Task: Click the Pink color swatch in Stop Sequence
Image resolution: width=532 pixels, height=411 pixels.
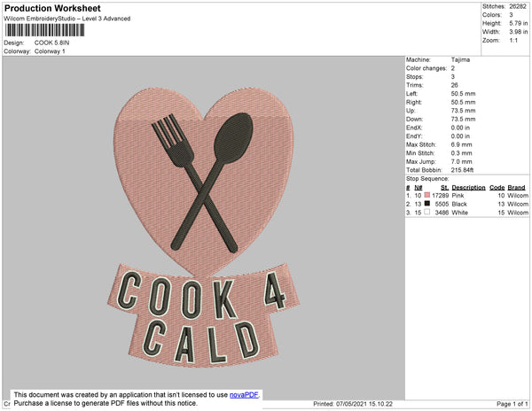Action: [427, 195]
